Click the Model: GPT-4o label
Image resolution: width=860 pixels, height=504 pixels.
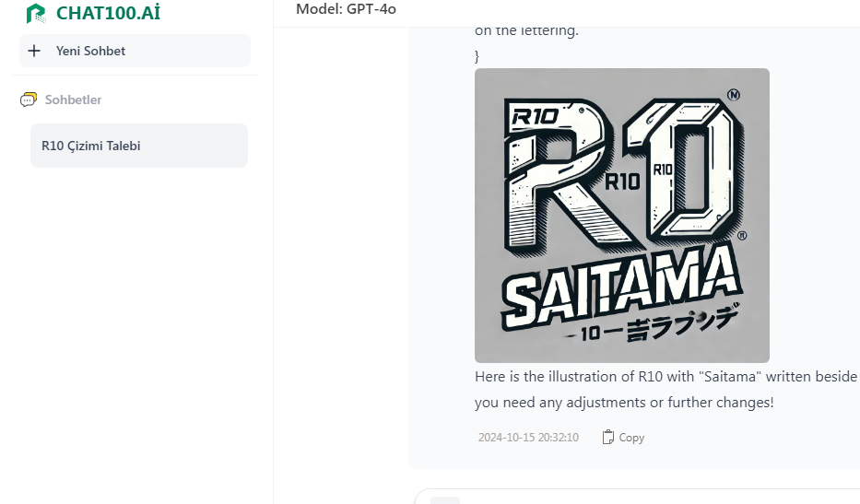tap(346, 9)
